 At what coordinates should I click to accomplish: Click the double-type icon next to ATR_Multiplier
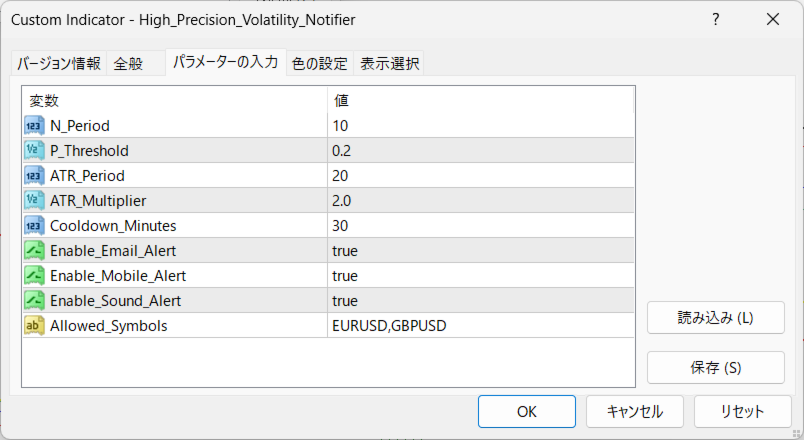click(34, 201)
